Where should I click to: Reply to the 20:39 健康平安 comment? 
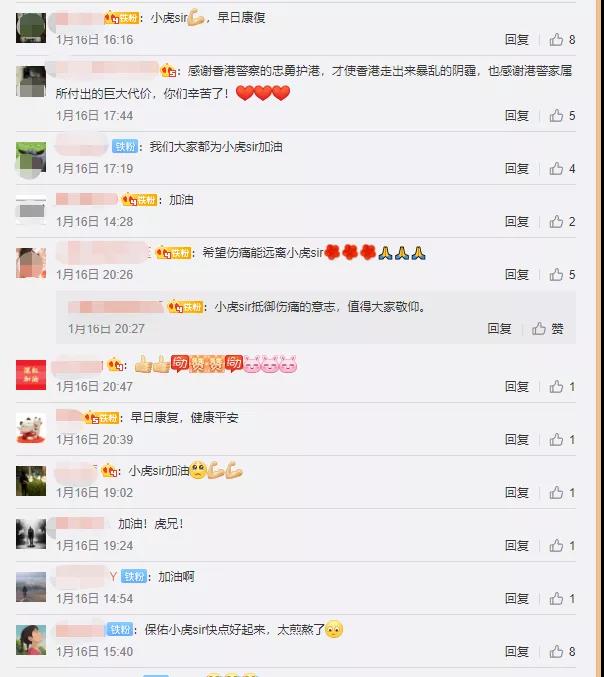[x=517, y=440]
